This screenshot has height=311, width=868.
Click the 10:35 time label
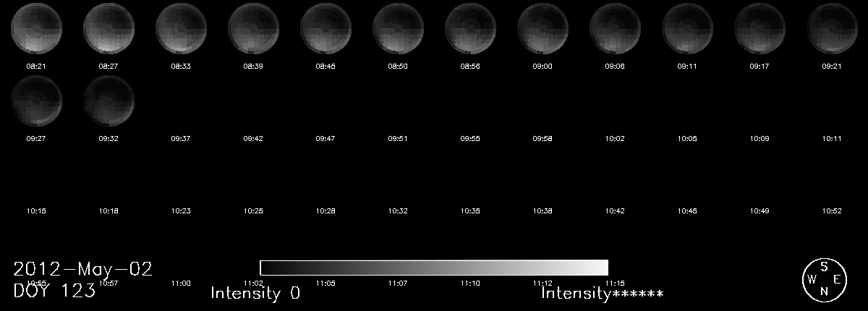(470, 210)
